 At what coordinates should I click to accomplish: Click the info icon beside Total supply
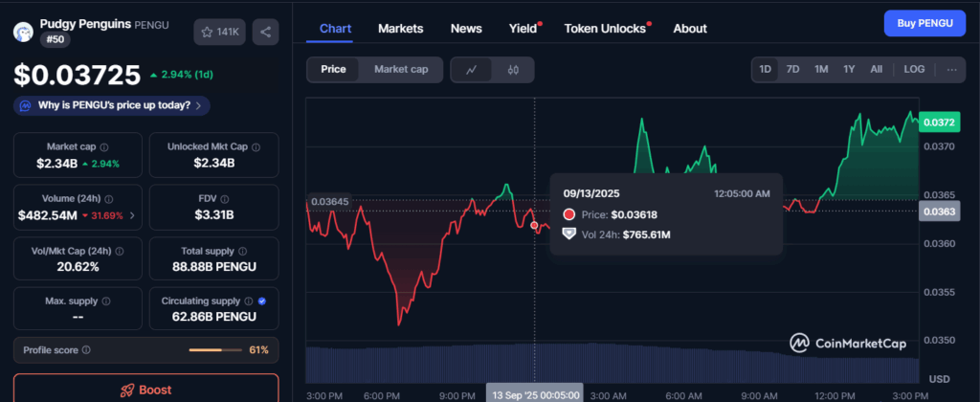click(x=242, y=252)
